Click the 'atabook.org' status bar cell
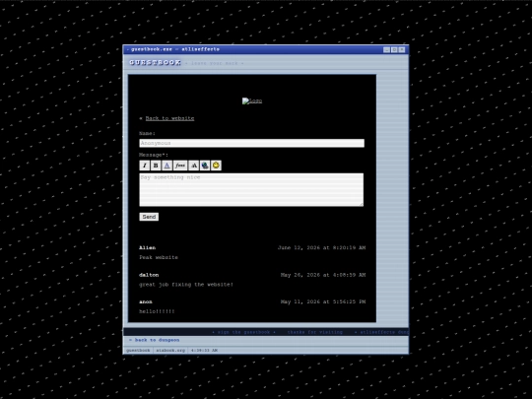The image size is (532, 399). [170, 350]
